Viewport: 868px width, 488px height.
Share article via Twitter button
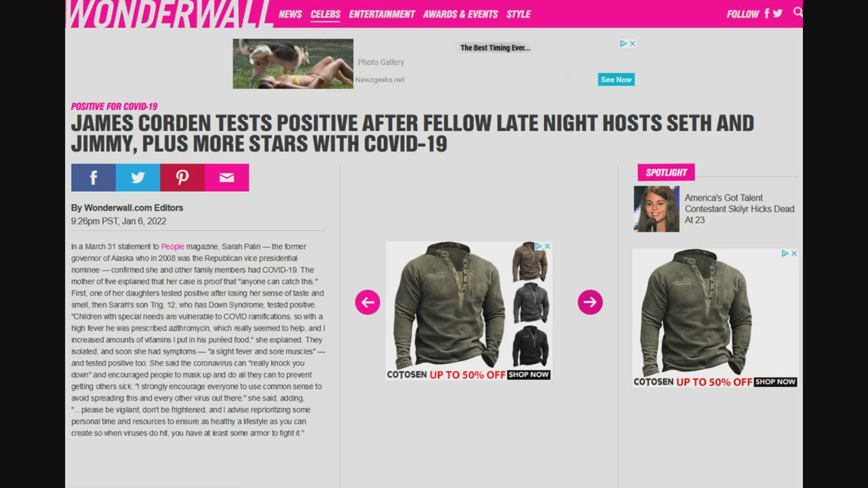tap(138, 178)
